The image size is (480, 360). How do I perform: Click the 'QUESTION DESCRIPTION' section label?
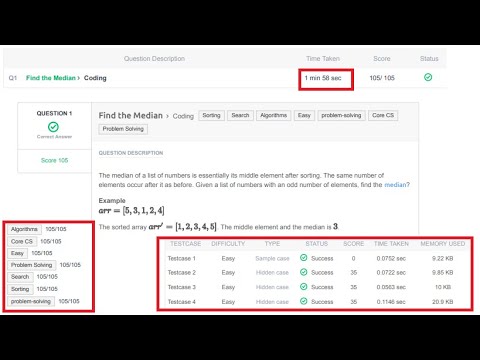click(131, 153)
